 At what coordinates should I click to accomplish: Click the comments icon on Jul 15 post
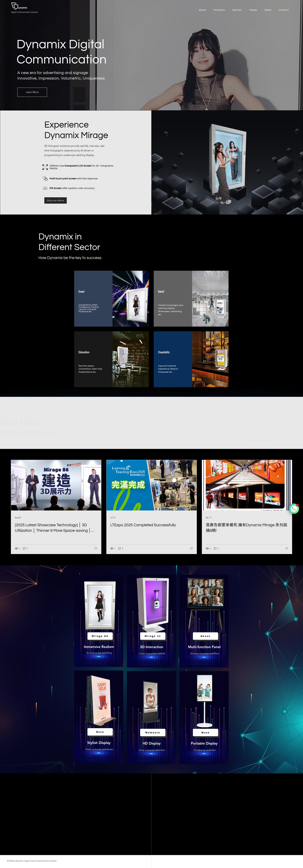tap(119, 548)
